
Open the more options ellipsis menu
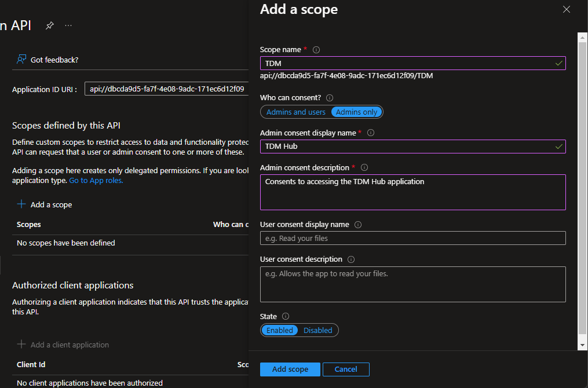click(68, 25)
